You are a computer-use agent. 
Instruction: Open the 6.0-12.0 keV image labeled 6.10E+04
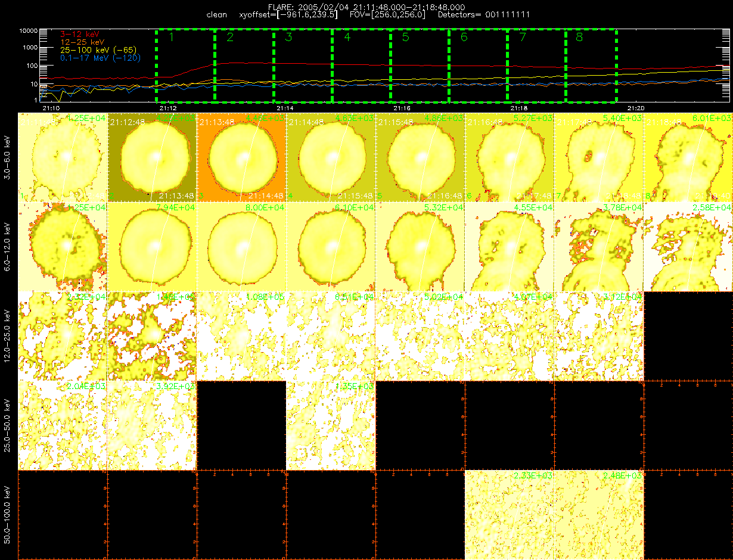click(331, 246)
